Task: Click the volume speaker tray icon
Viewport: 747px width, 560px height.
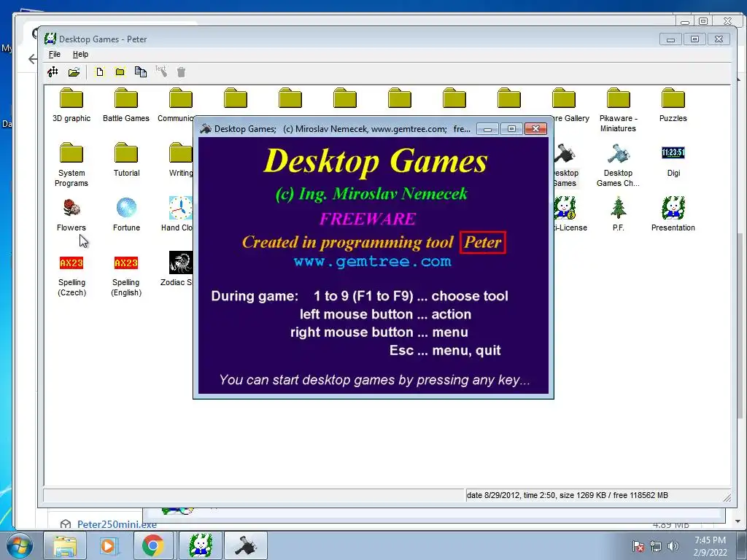Action: (x=673, y=546)
